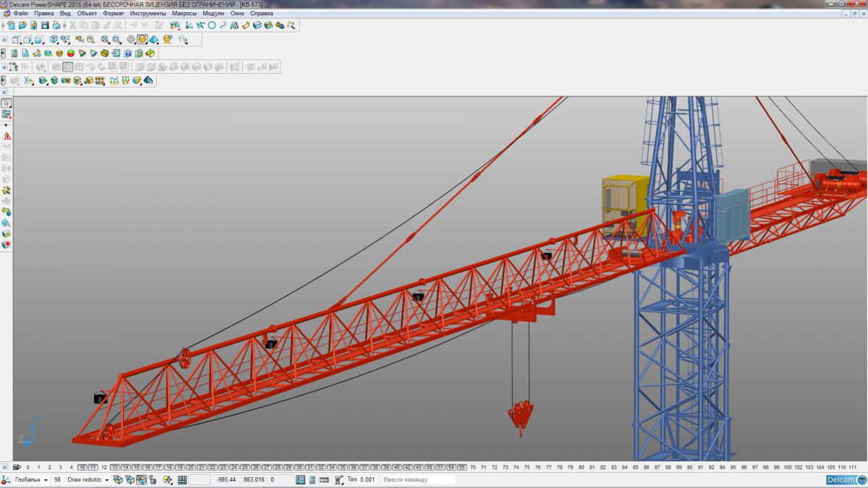Image resolution: width=868 pixels, height=488 pixels.
Task: Click the workplane axes icon in status bar
Action: [5, 479]
